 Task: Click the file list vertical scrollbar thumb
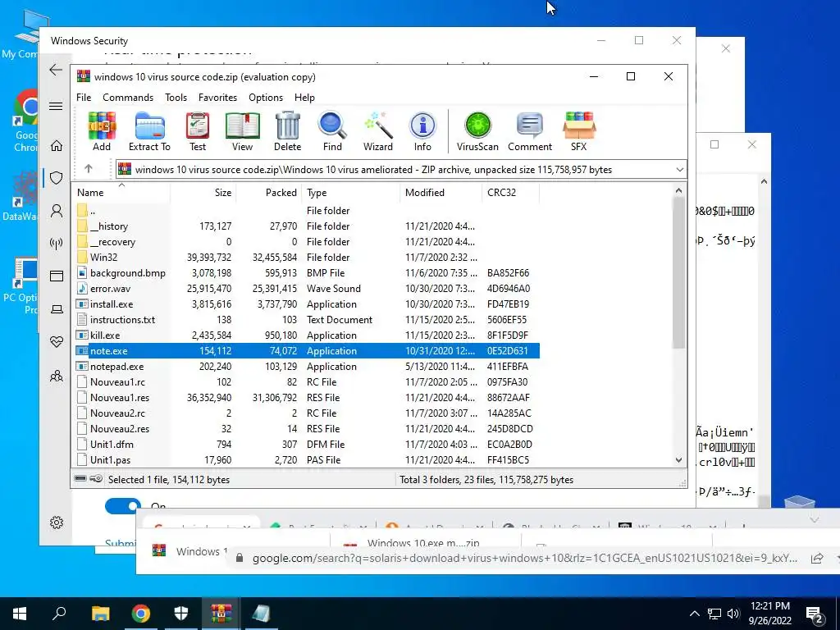[678, 272]
